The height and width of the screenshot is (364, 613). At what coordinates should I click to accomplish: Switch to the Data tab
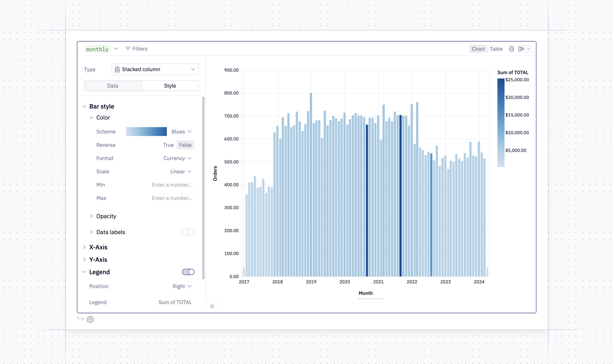113,86
